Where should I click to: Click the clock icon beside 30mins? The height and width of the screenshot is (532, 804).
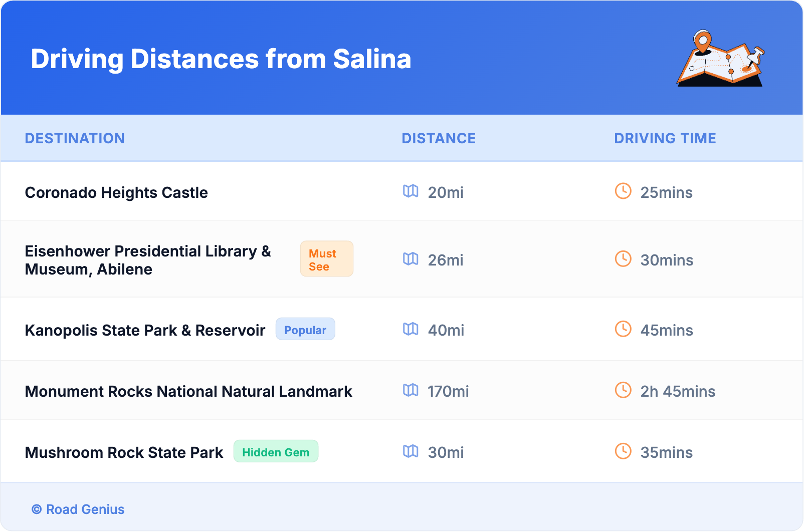pos(623,259)
